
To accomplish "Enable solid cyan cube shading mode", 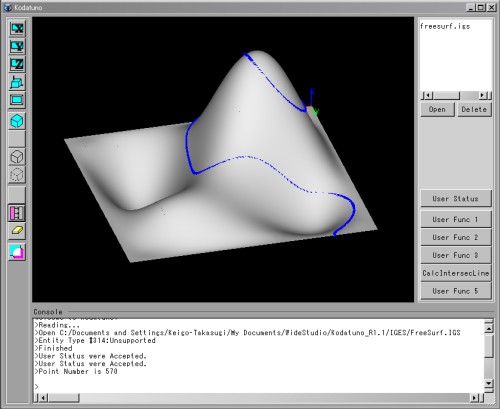I will click(x=17, y=121).
